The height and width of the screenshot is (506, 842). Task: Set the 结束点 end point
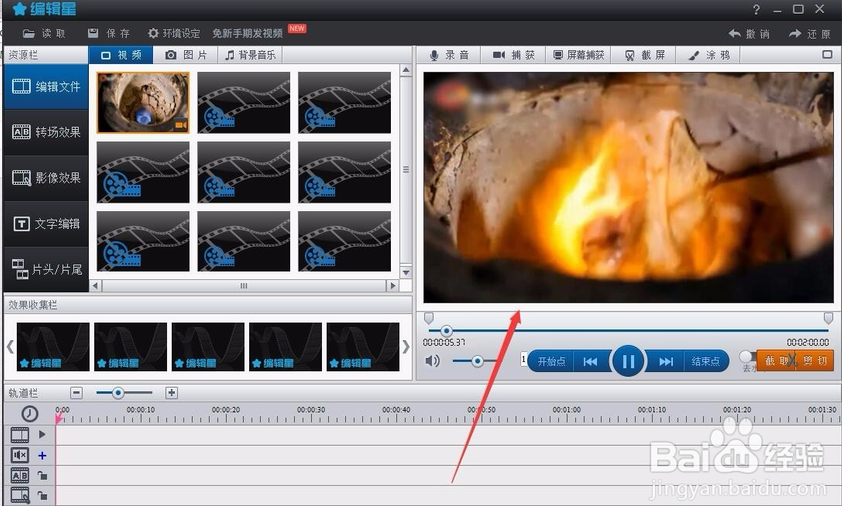pos(706,362)
